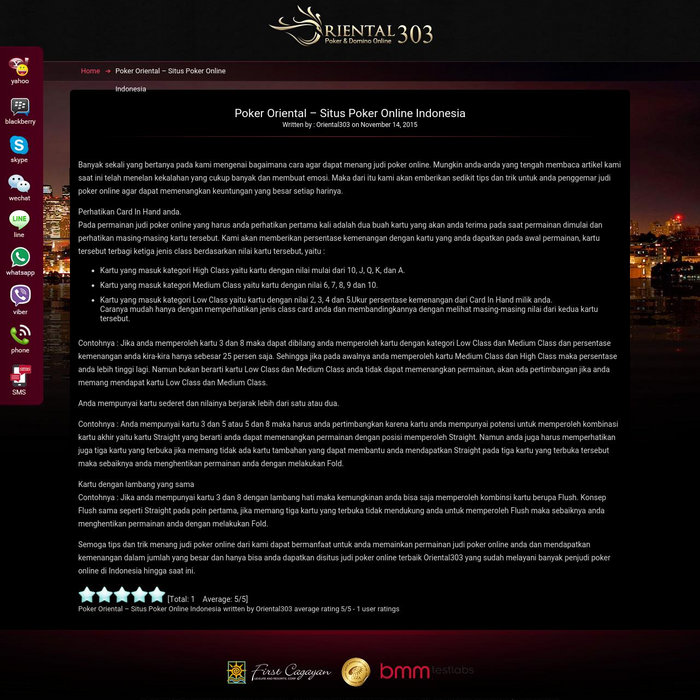Click the gold seal badge in footer
700x700 pixels.
click(x=356, y=672)
